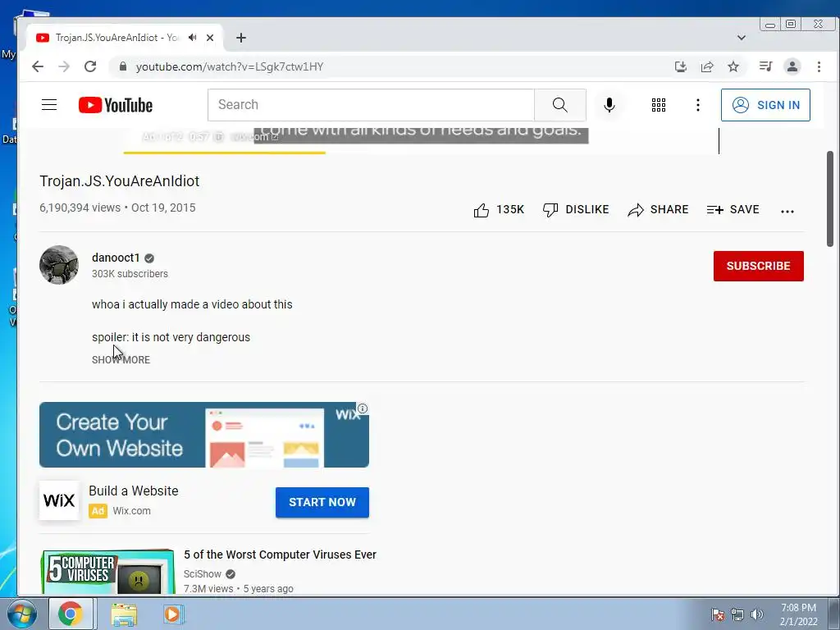Click the 5 Computer Viruses thumbnail
Image resolution: width=840 pixels, height=630 pixels.
point(107,571)
